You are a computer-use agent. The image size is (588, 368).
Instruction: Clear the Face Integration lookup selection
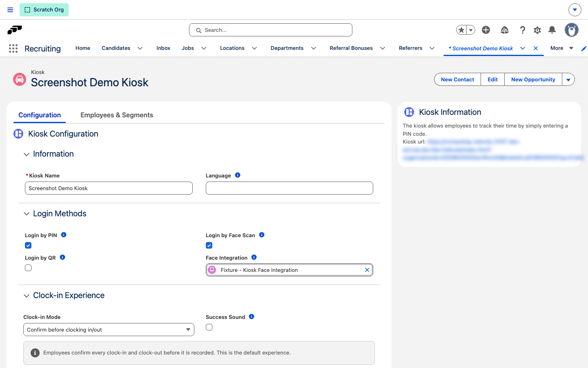coord(367,270)
